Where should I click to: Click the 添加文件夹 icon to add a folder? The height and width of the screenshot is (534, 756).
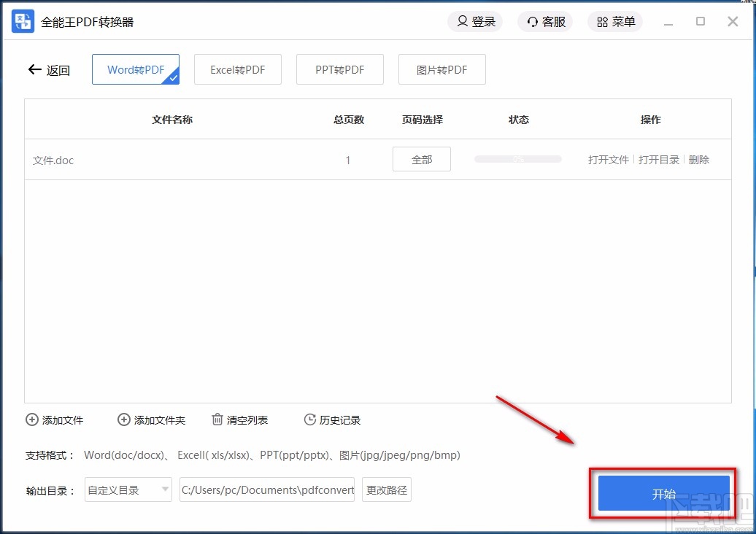point(124,419)
